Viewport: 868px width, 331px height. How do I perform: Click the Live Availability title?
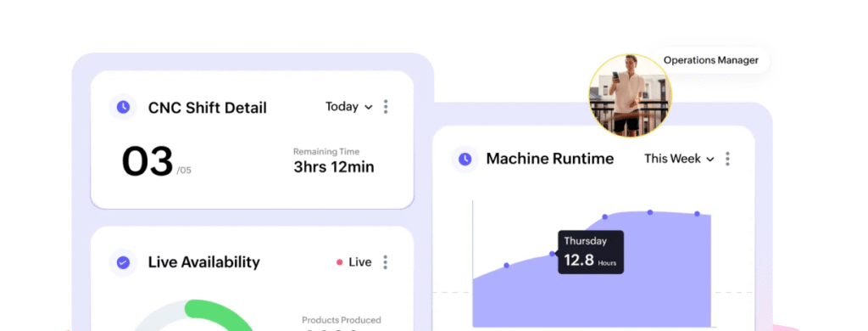[203, 262]
